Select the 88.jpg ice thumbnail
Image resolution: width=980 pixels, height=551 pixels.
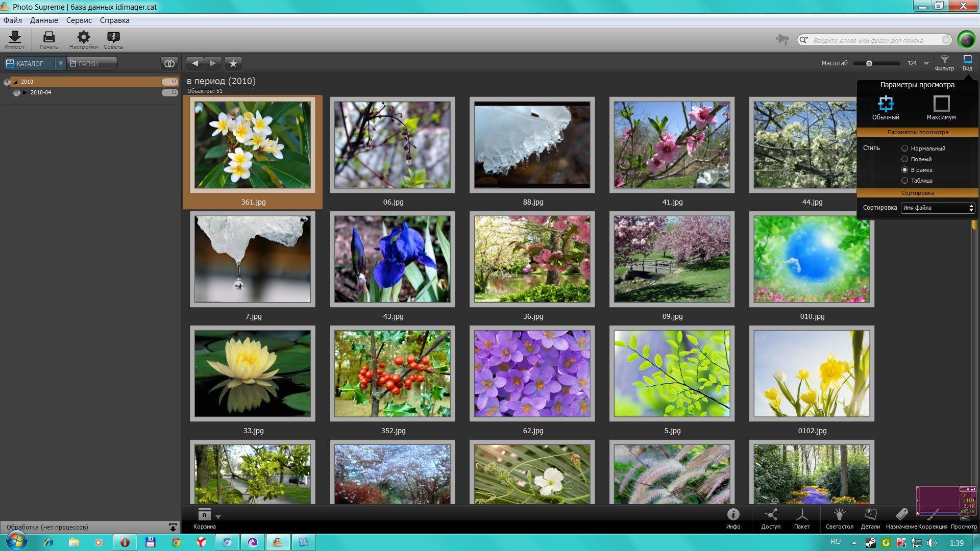pyautogui.click(x=532, y=145)
